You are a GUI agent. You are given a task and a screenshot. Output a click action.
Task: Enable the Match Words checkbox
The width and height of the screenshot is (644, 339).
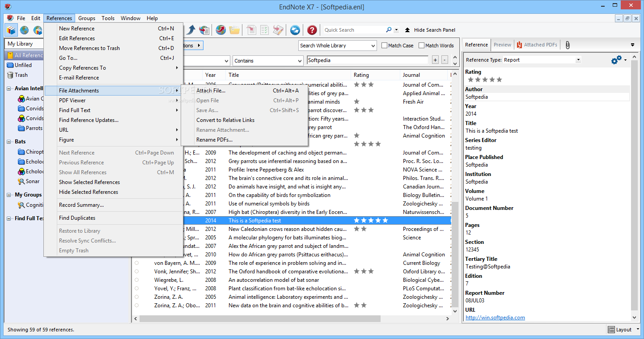click(421, 46)
